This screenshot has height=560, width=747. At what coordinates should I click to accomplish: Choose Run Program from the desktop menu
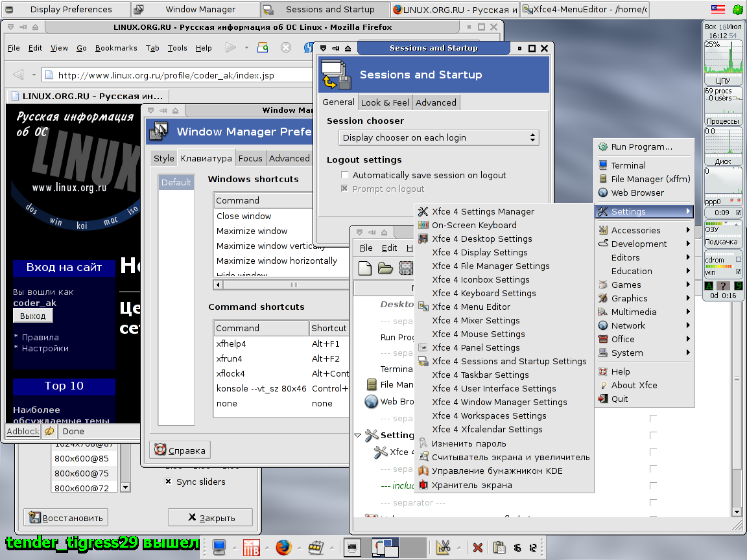tap(644, 146)
